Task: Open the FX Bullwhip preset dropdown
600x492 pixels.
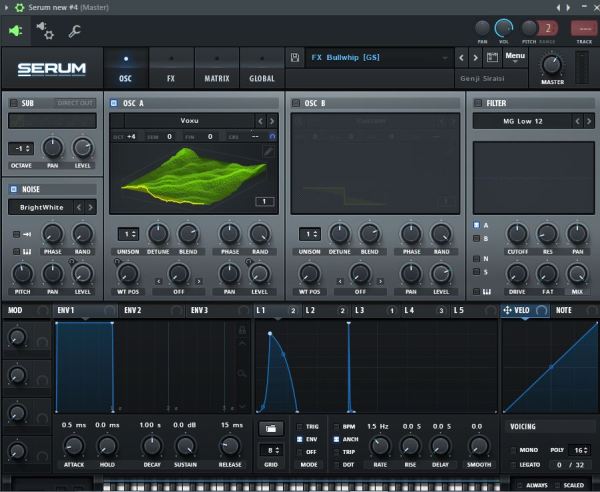Action: pyautogui.click(x=380, y=58)
